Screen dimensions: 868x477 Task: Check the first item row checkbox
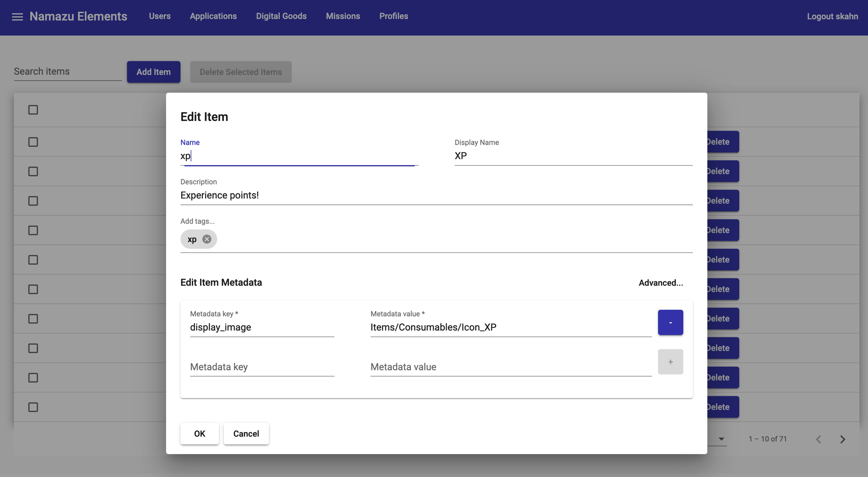coord(33,142)
